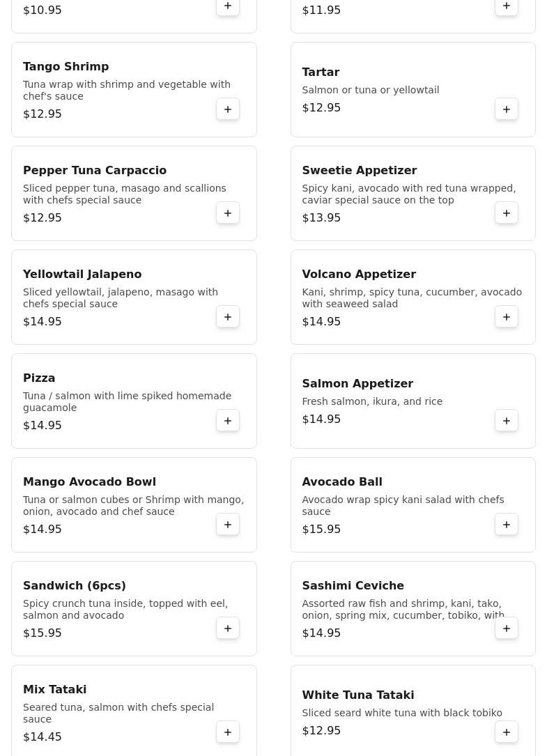Add Sandwich (6pcs) to cart
The image size is (547, 756).
click(228, 628)
